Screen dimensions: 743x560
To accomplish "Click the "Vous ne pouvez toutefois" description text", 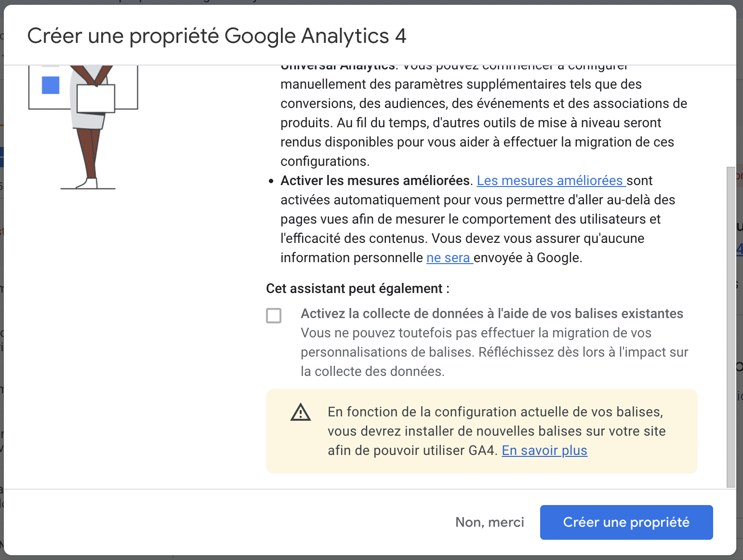I will 494,352.
